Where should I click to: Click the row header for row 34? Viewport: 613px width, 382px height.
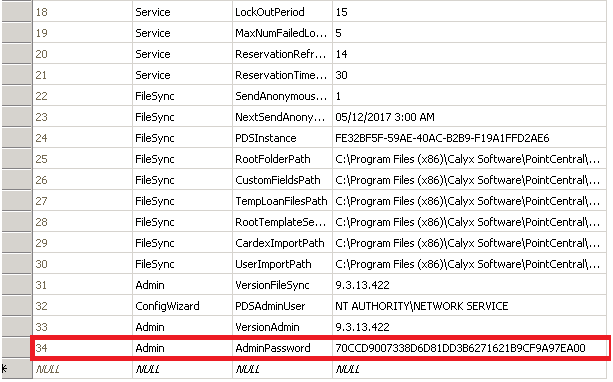[x=16, y=348]
